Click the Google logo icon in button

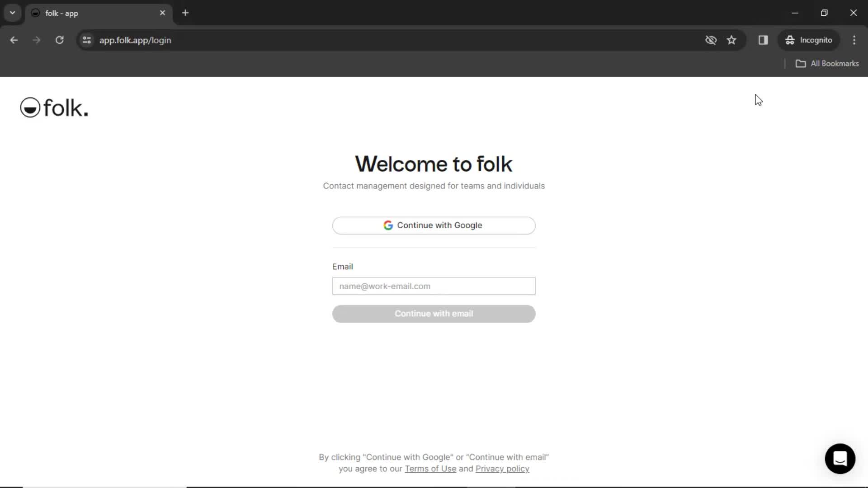[x=388, y=225]
